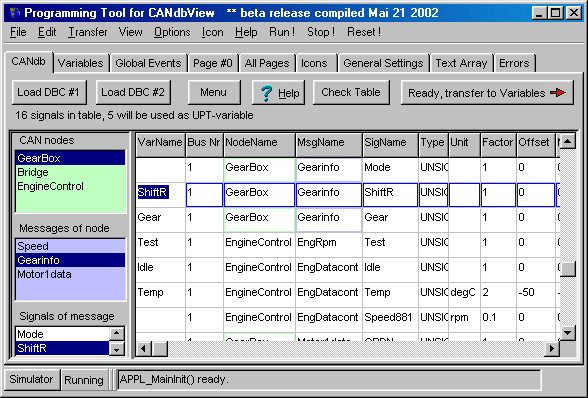Click the Load DBC #1 button
The image size is (588, 398).
pos(49,92)
